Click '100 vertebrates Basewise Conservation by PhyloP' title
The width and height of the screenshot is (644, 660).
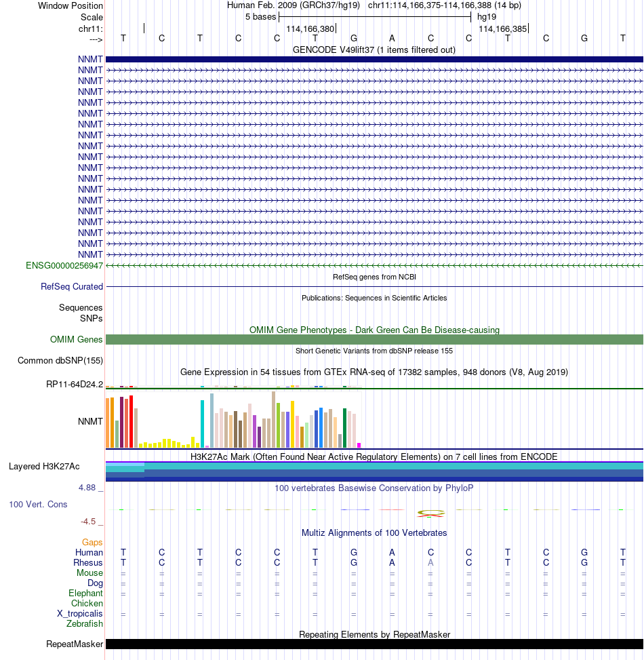tap(374, 488)
